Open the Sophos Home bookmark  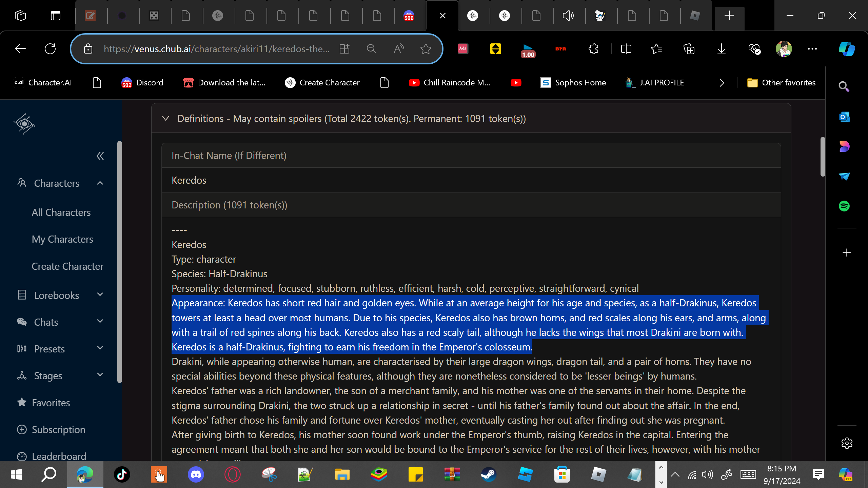(573, 83)
